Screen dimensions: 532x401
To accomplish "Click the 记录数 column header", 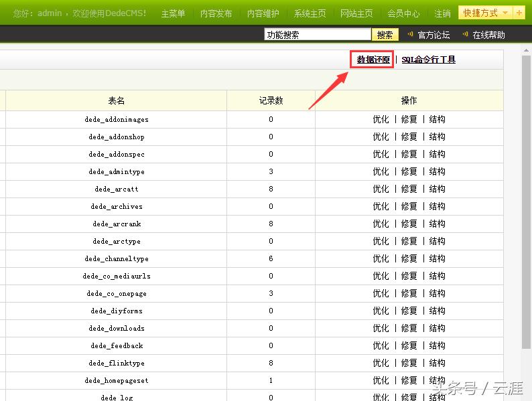I will coord(271,100).
